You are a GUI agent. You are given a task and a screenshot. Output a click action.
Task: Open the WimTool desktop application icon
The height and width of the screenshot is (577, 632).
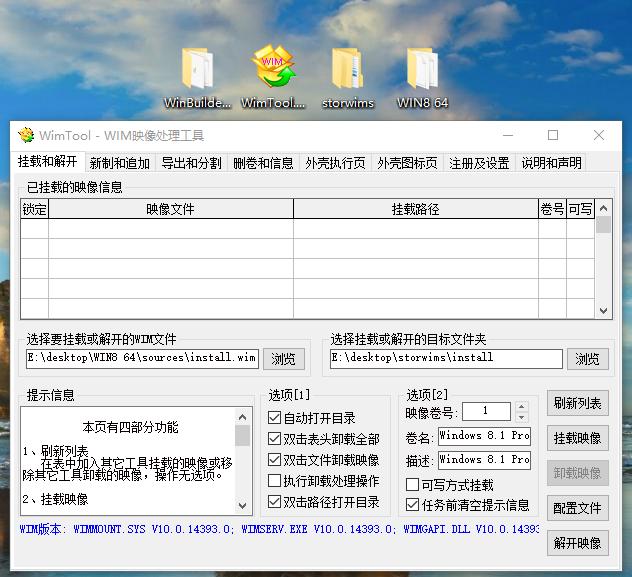(x=273, y=79)
